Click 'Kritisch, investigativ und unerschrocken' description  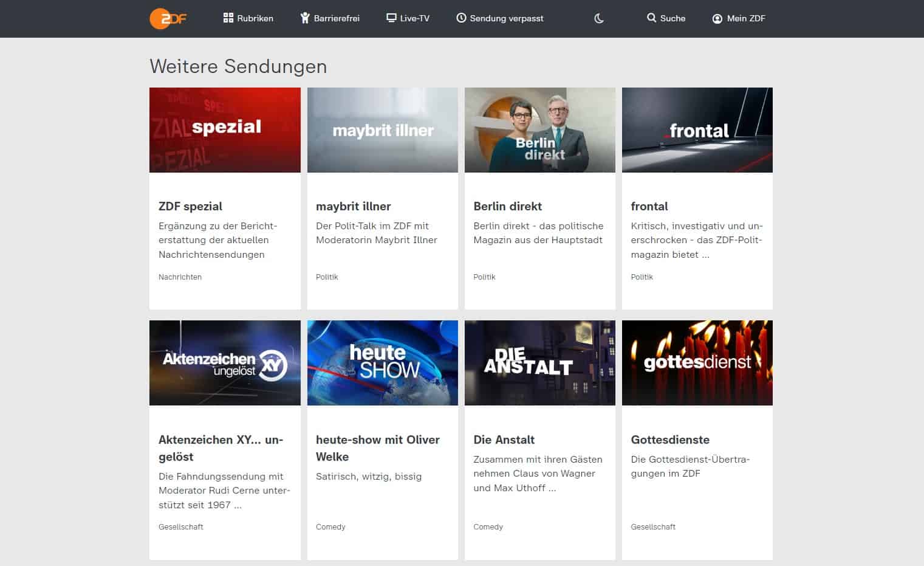point(697,240)
